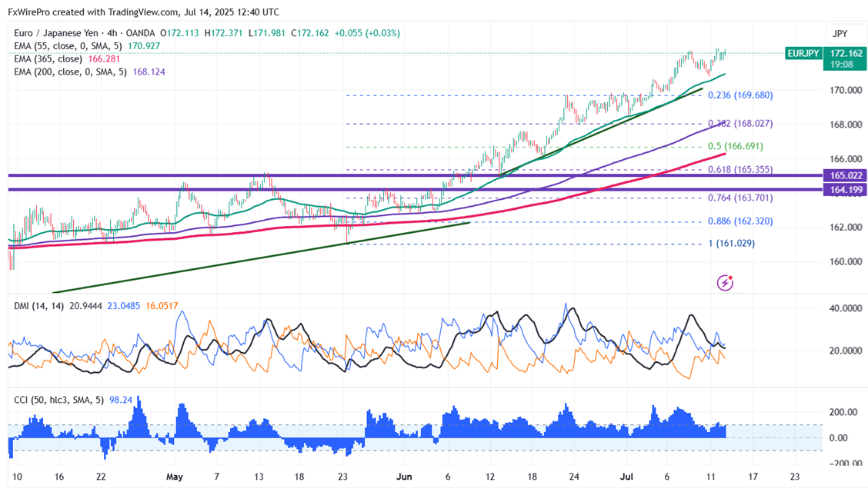This screenshot has height=492, width=868.
Task: Click the EMA 55 value 170.927
Action: 144,46
